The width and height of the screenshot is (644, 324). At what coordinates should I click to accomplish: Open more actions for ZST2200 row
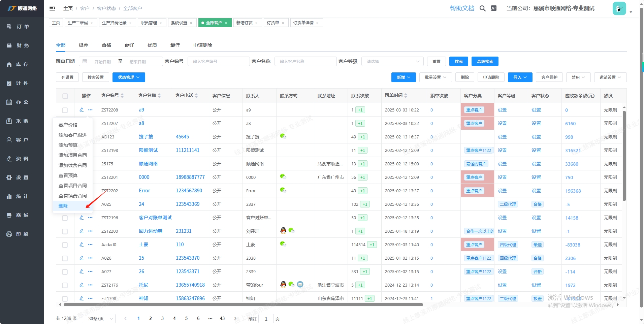click(x=90, y=231)
